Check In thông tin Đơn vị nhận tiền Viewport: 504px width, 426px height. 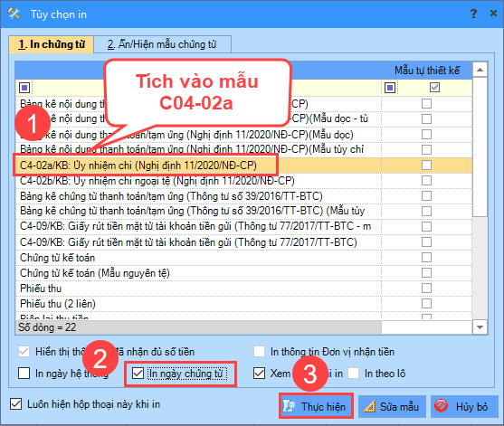click(x=259, y=352)
